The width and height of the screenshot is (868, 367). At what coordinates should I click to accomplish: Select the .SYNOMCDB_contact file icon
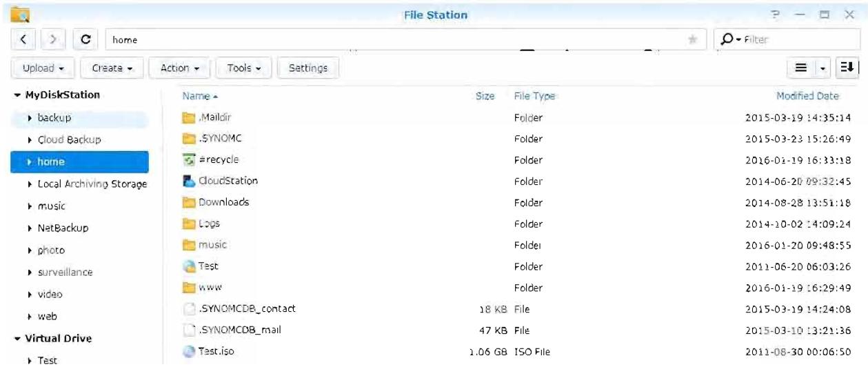click(x=188, y=308)
